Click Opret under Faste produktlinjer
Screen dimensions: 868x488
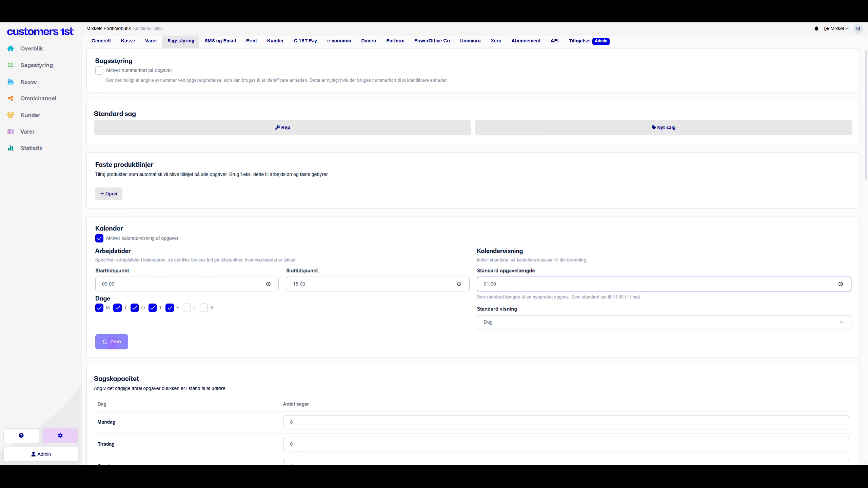point(109,194)
